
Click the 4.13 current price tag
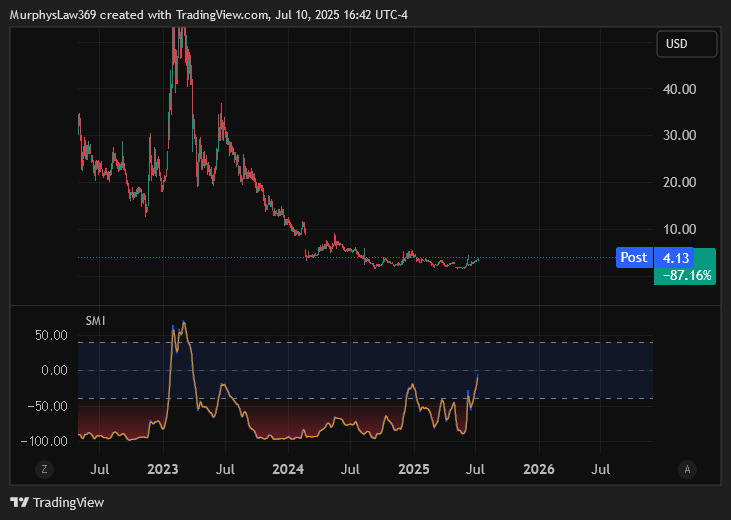point(675,258)
